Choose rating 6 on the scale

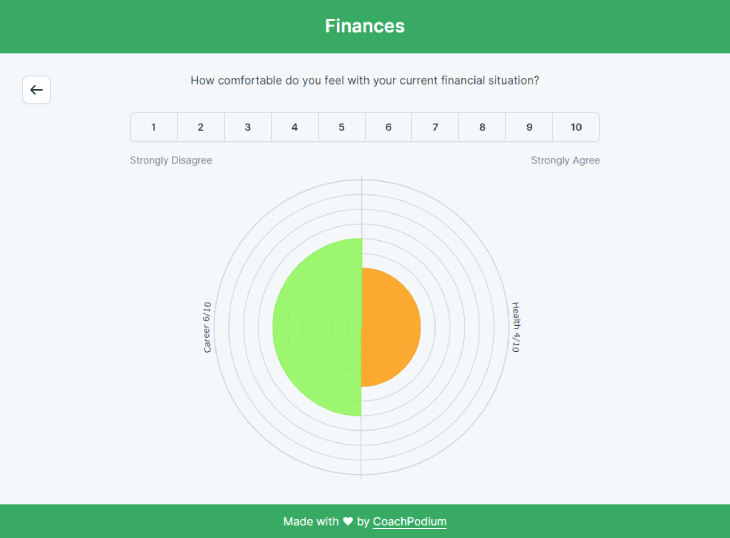coord(388,127)
